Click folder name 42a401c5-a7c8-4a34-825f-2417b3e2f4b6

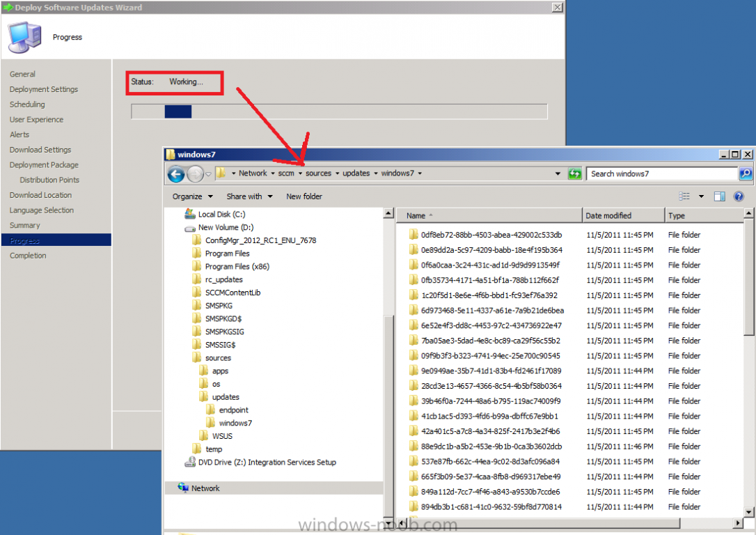click(x=490, y=431)
